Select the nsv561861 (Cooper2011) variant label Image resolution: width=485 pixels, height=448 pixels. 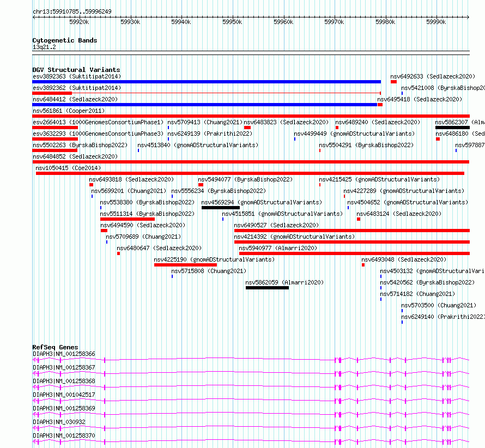69,111
